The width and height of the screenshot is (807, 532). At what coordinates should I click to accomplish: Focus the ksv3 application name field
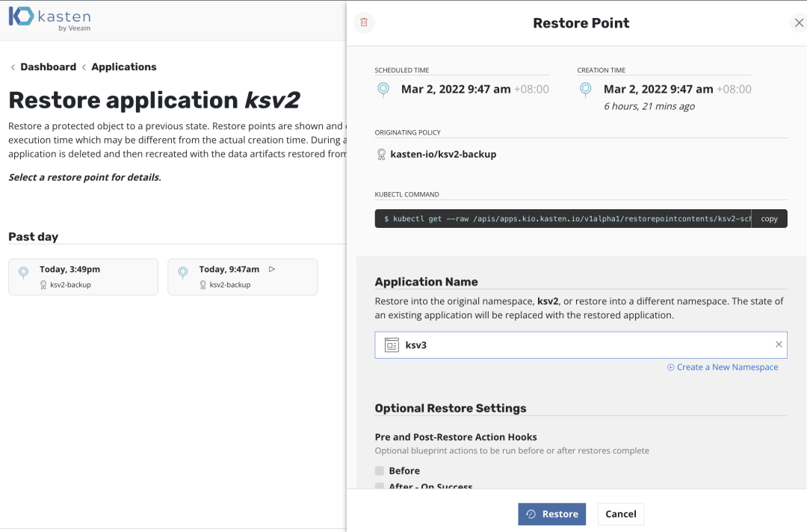coord(581,344)
